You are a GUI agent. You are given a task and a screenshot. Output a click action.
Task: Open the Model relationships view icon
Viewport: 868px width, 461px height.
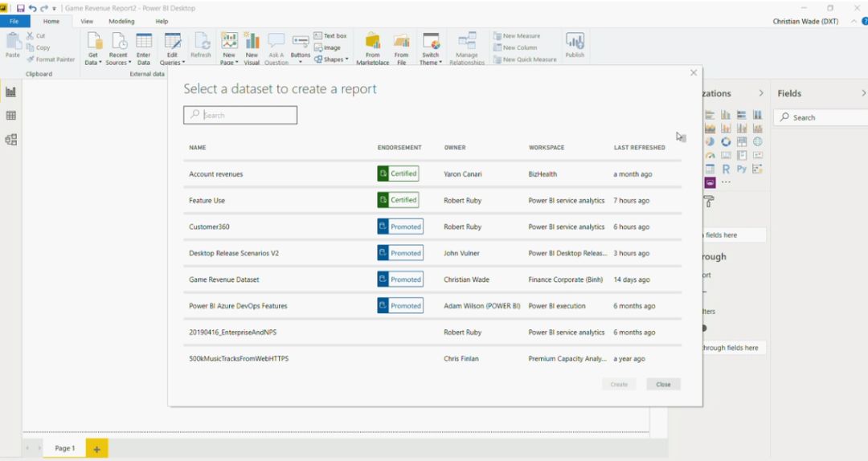pos(10,140)
